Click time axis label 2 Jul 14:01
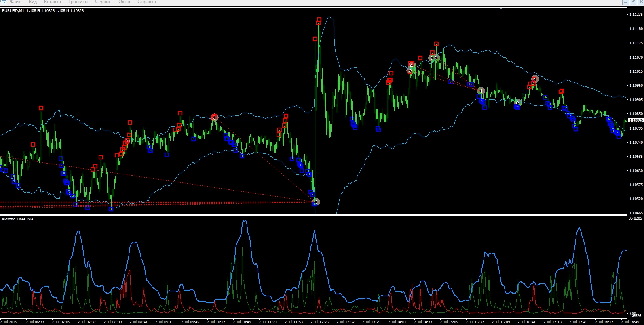Screen dimensions: 644x325 (x=397, y=322)
